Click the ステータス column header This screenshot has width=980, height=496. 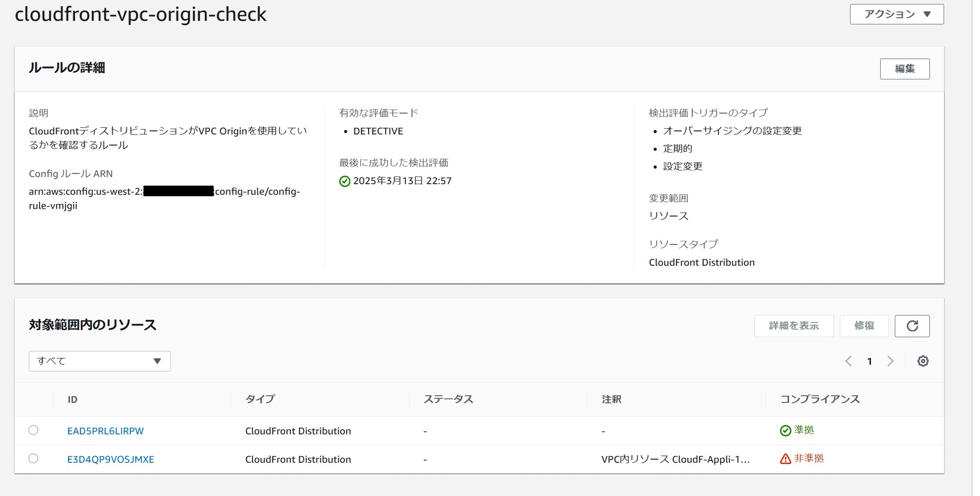coord(448,399)
